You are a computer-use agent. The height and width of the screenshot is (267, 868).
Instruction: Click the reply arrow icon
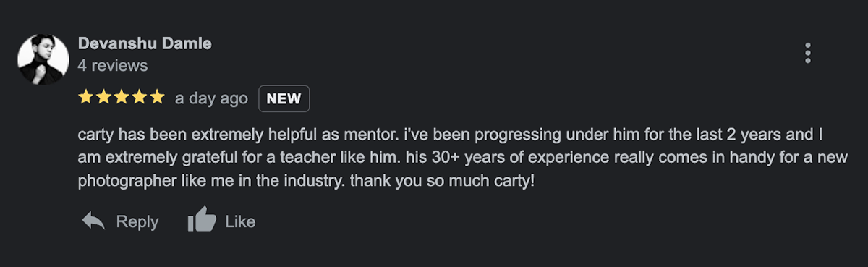93,221
